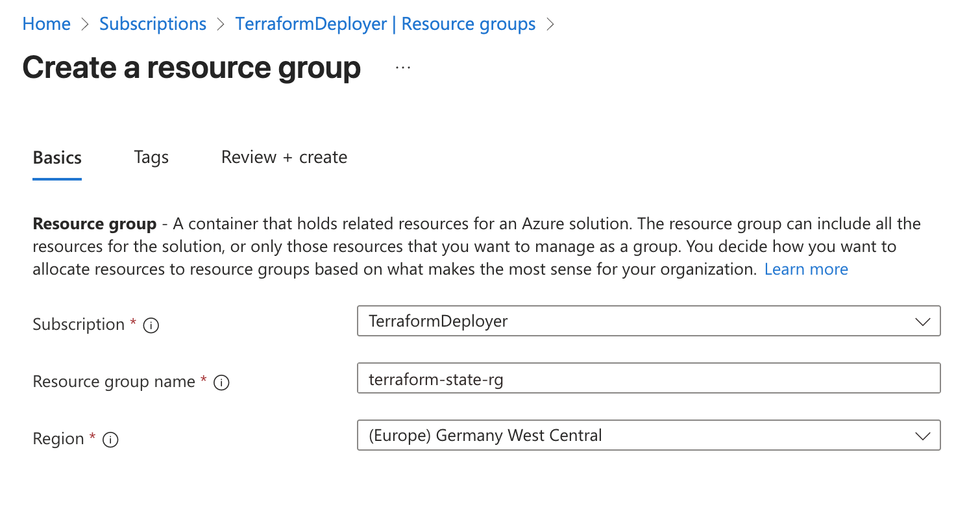The height and width of the screenshot is (526, 980).
Task: Click the Subscription field label
Action: click(x=79, y=325)
